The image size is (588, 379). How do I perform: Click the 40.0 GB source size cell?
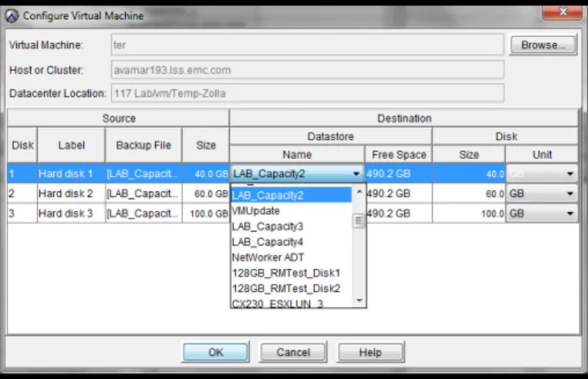click(205, 174)
